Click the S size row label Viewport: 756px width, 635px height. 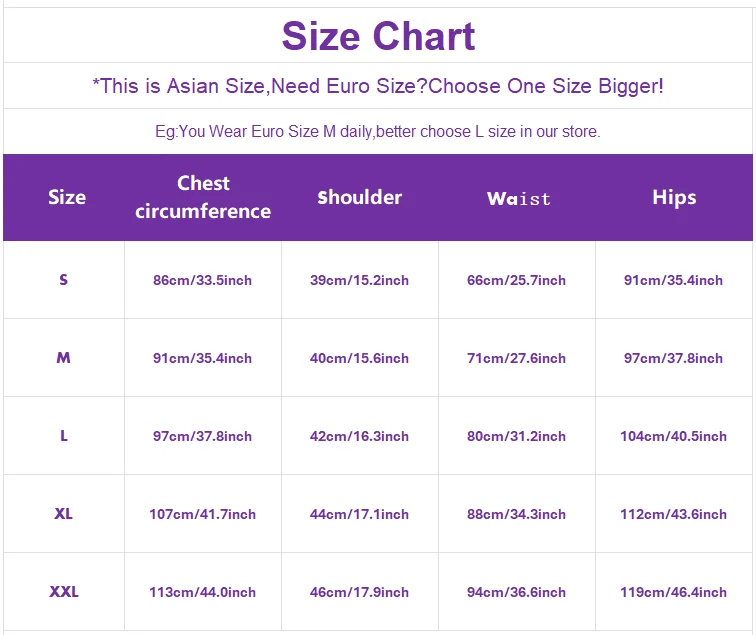pos(64,280)
